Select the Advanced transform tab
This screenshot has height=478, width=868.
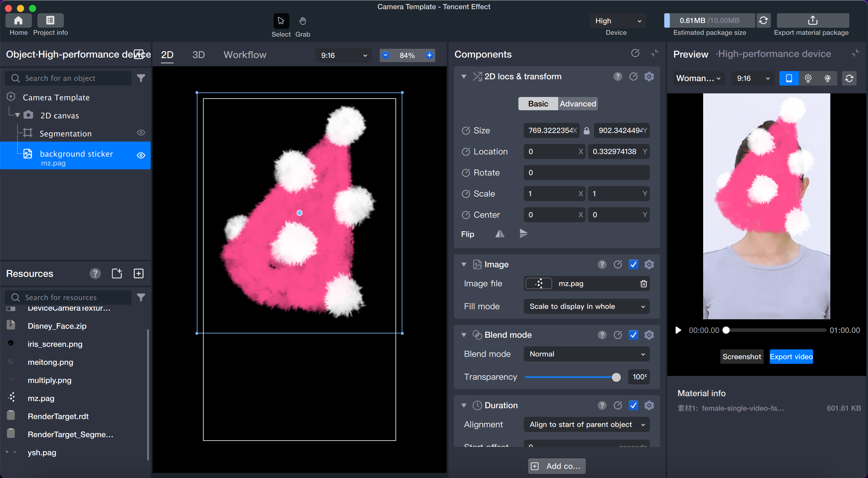click(x=577, y=104)
